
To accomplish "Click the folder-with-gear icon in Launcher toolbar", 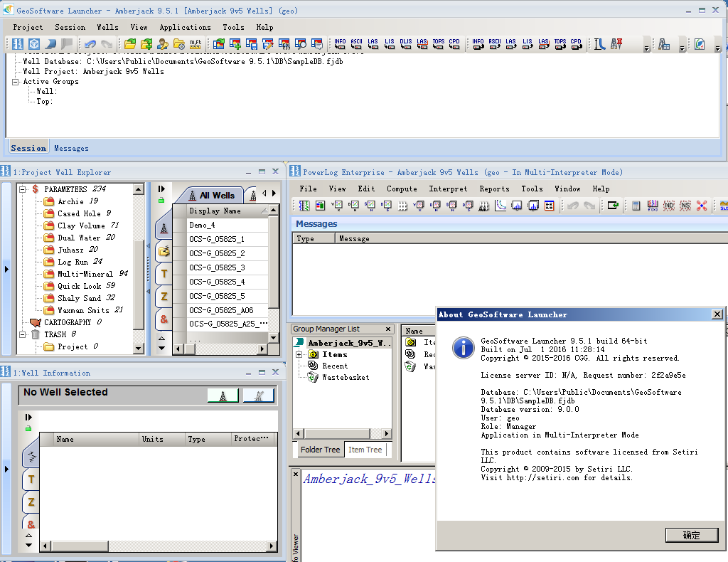I will (178, 44).
